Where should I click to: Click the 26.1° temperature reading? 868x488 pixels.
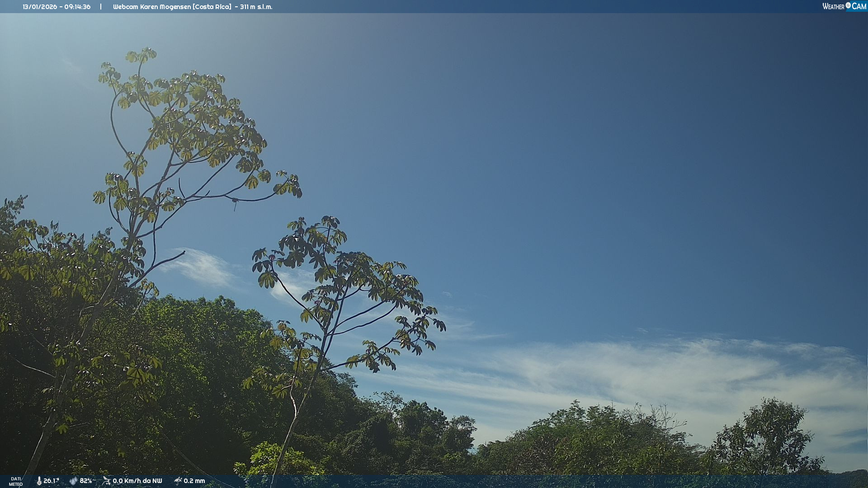coord(51,481)
